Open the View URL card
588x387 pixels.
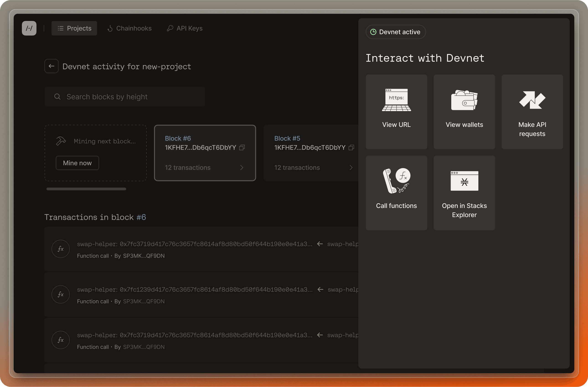point(396,112)
